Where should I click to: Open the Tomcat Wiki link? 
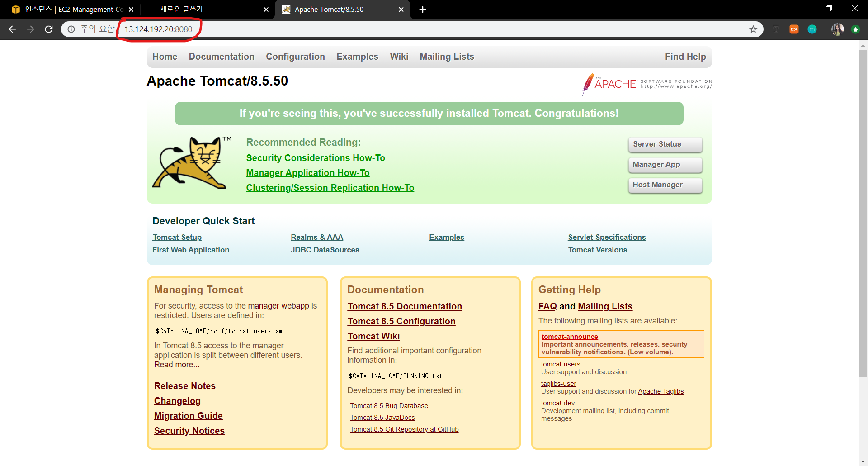coord(373,336)
